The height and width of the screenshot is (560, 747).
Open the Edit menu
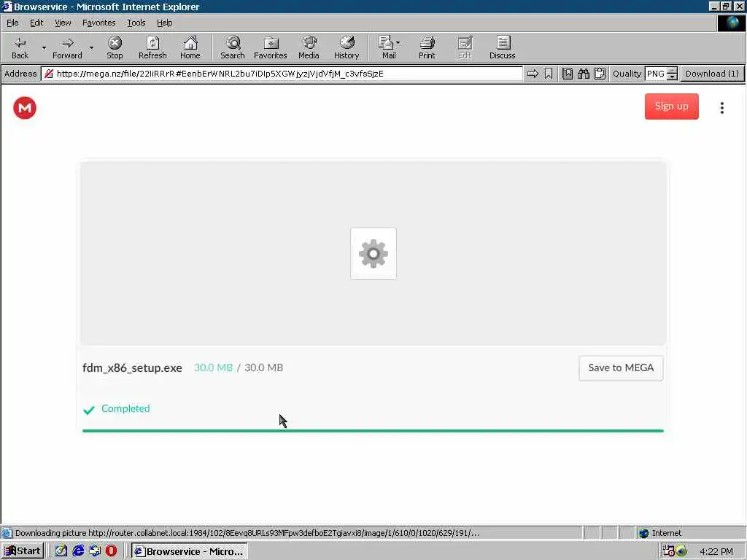[x=36, y=23]
